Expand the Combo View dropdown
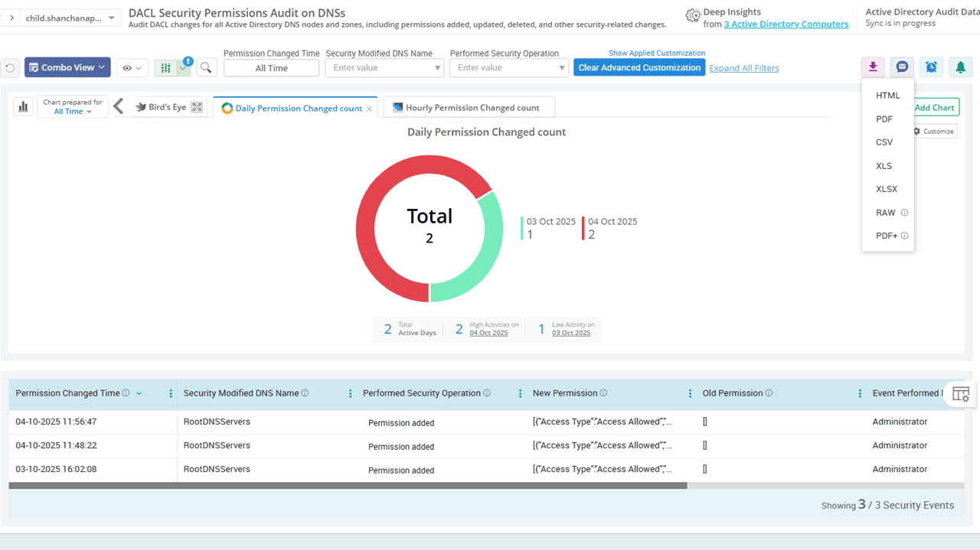980x550 pixels. (x=67, y=67)
